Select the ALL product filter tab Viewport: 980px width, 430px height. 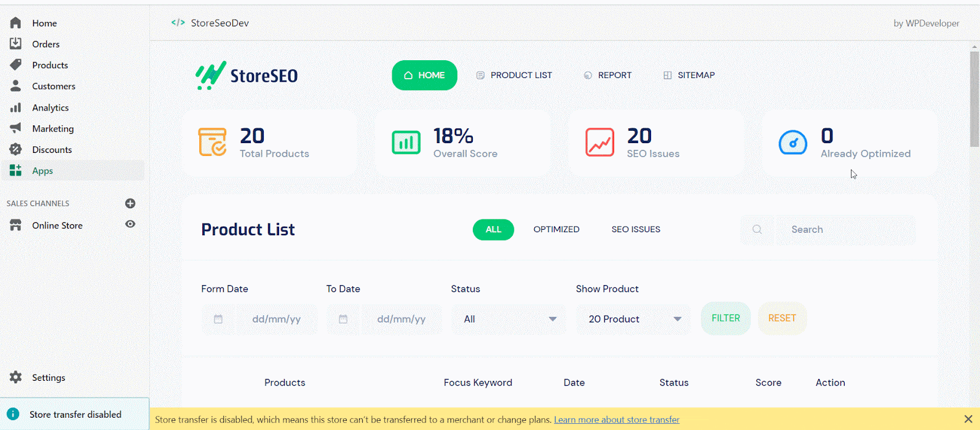pyautogui.click(x=494, y=229)
